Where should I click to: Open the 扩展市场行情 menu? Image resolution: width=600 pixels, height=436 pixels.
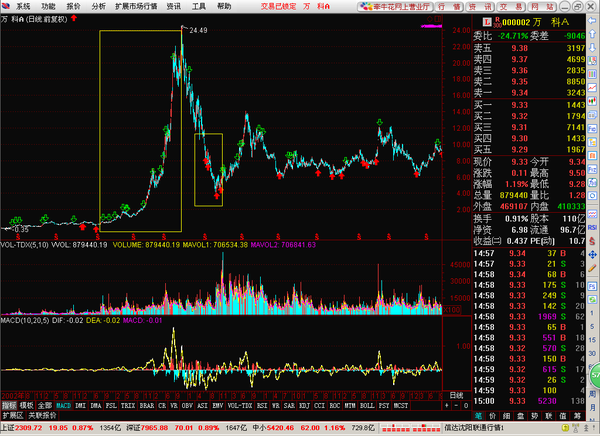coord(136,6)
